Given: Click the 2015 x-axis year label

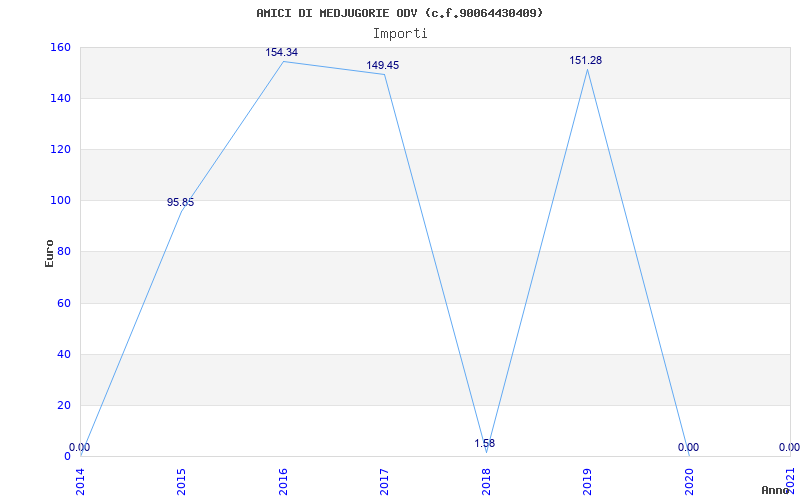Looking at the screenshot, I should (181, 482).
